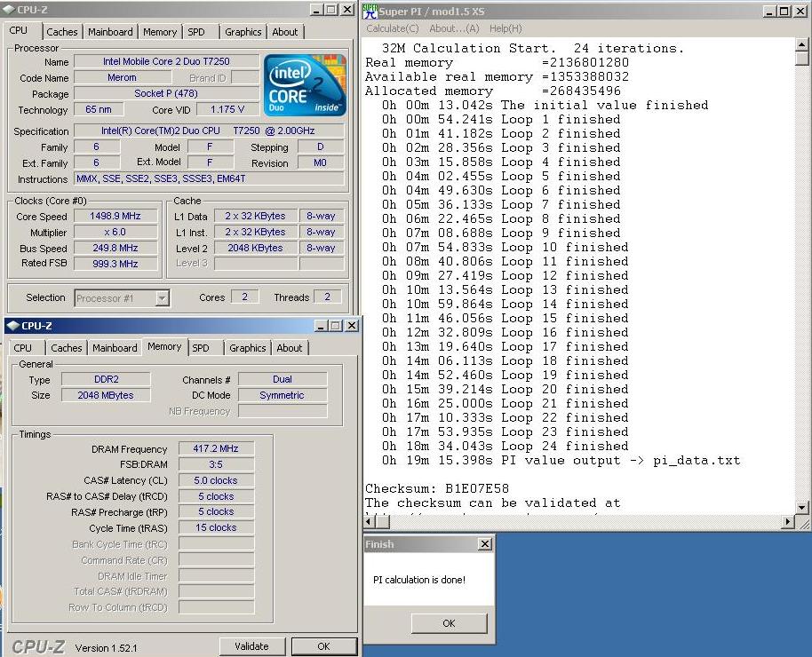Image resolution: width=812 pixels, height=657 pixels.
Task: Click the Revision value 'M0'
Action: pos(321,162)
